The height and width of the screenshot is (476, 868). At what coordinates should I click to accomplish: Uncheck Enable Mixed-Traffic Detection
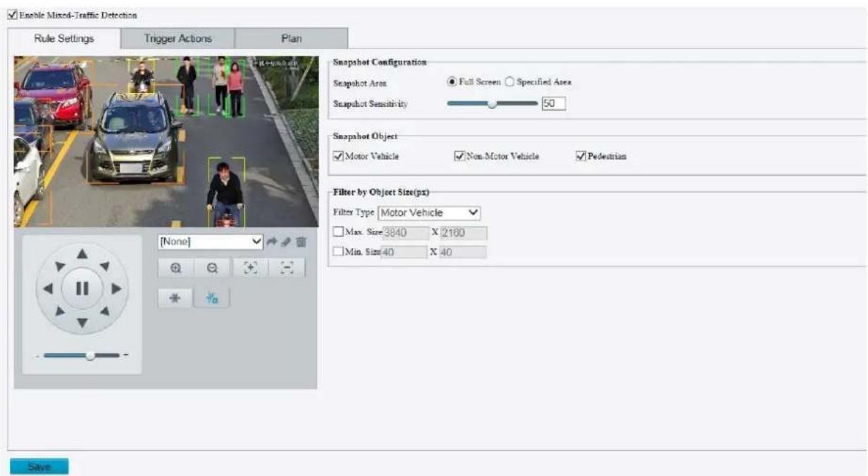pyautogui.click(x=11, y=14)
